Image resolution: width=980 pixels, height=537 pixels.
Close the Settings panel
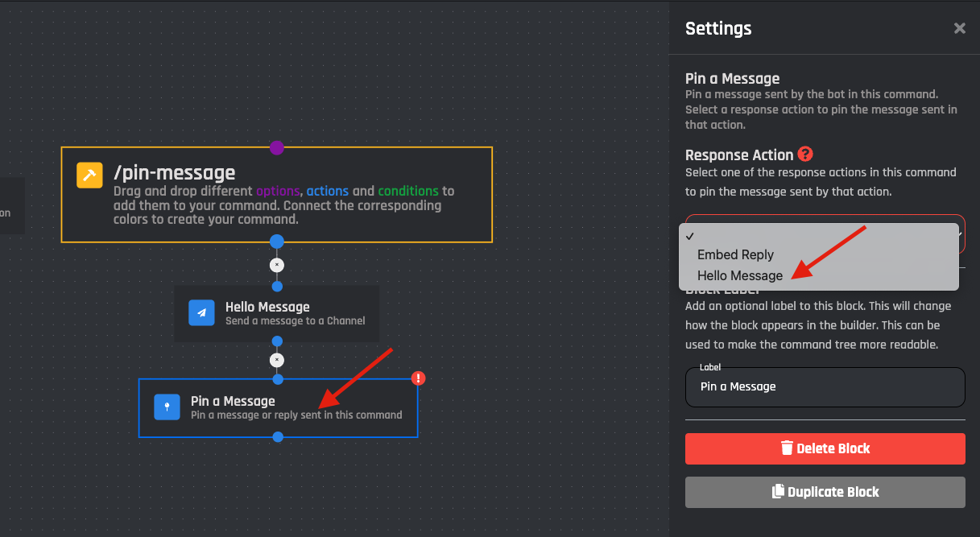pyautogui.click(x=959, y=28)
